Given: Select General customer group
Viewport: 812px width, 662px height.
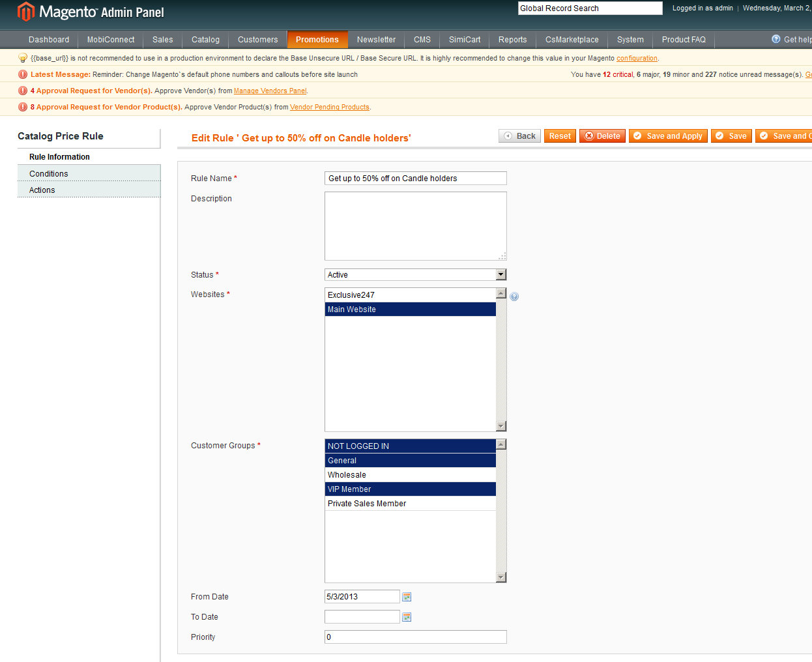Looking at the screenshot, I should [x=411, y=461].
